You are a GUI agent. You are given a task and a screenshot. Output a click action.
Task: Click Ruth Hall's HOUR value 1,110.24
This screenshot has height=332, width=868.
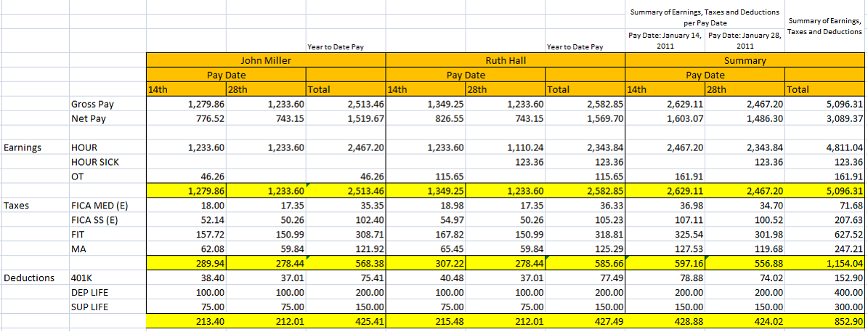[x=505, y=147]
